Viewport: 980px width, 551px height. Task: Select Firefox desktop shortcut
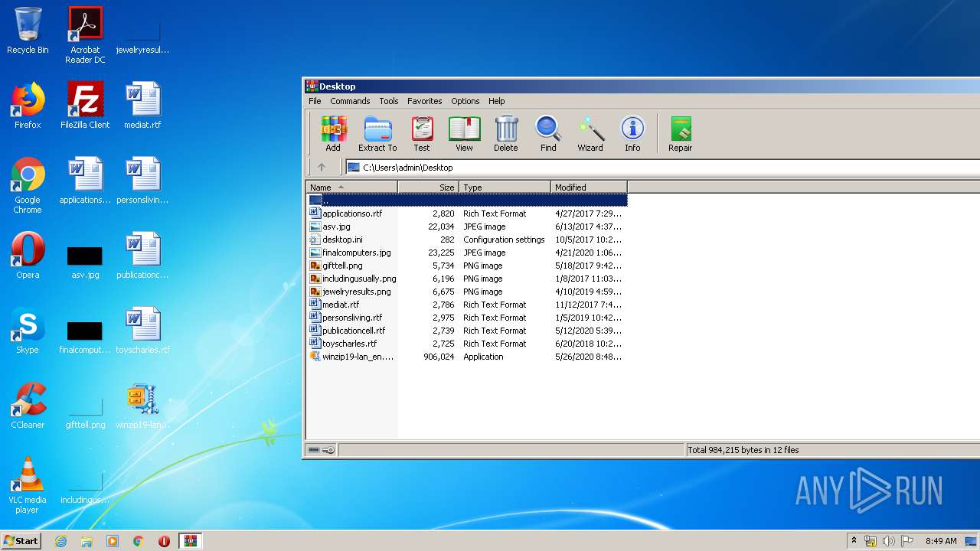28,106
